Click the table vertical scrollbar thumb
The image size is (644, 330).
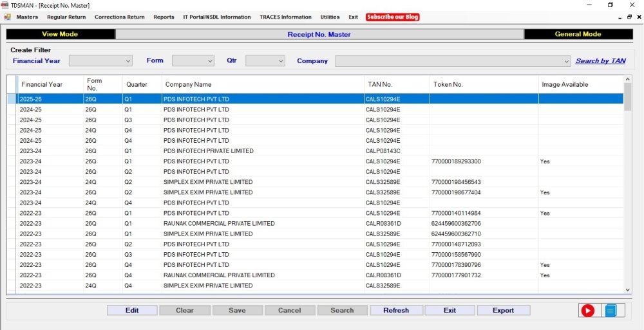coord(627,97)
